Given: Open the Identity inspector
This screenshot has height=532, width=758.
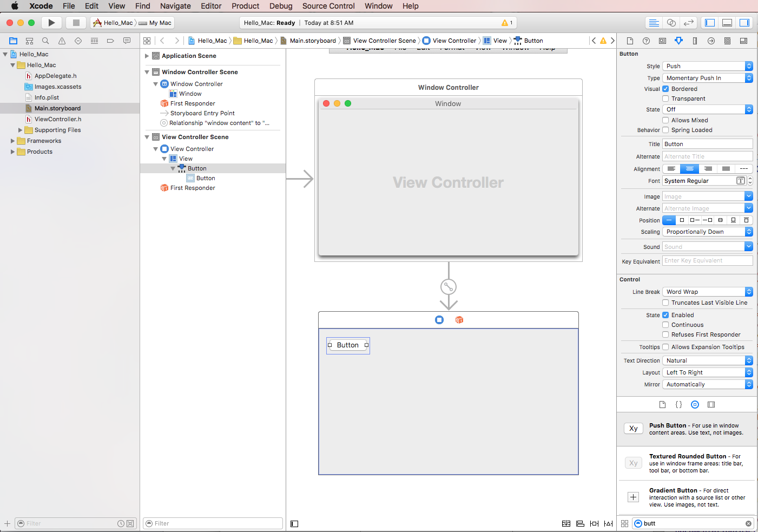Looking at the screenshot, I should point(662,41).
